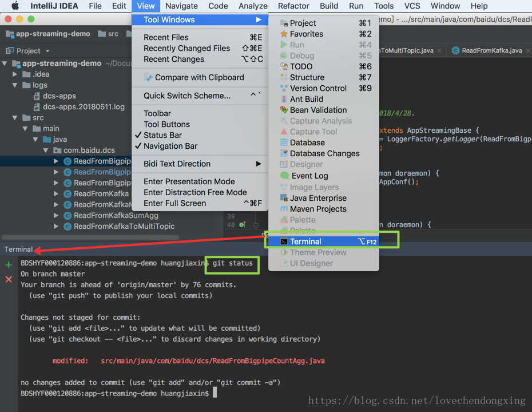Click the modified ReadFromBigpipeCountAgg.java path
Viewport: 532px width, 412px height.
click(212, 360)
